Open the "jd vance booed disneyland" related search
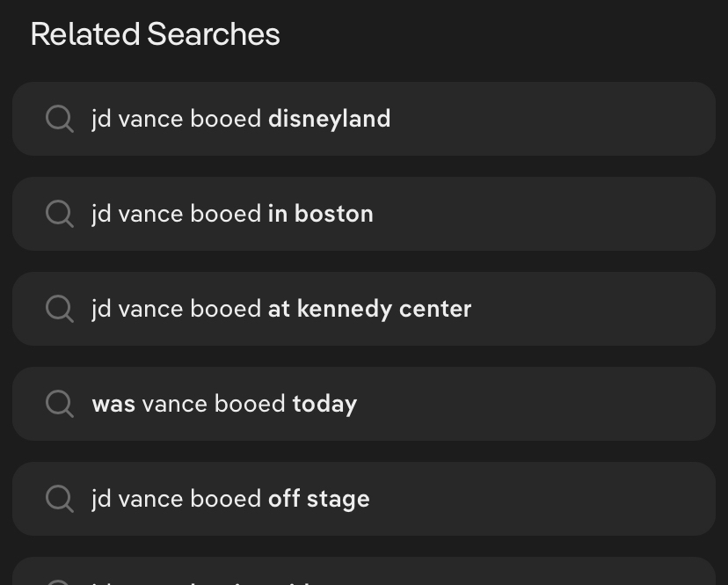 (x=240, y=119)
